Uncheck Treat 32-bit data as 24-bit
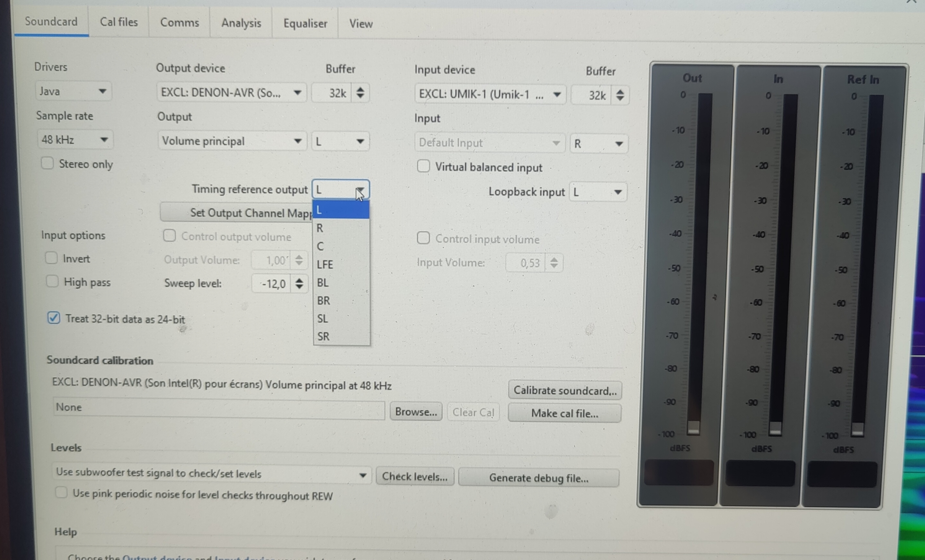This screenshot has width=925, height=560. (54, 318)
